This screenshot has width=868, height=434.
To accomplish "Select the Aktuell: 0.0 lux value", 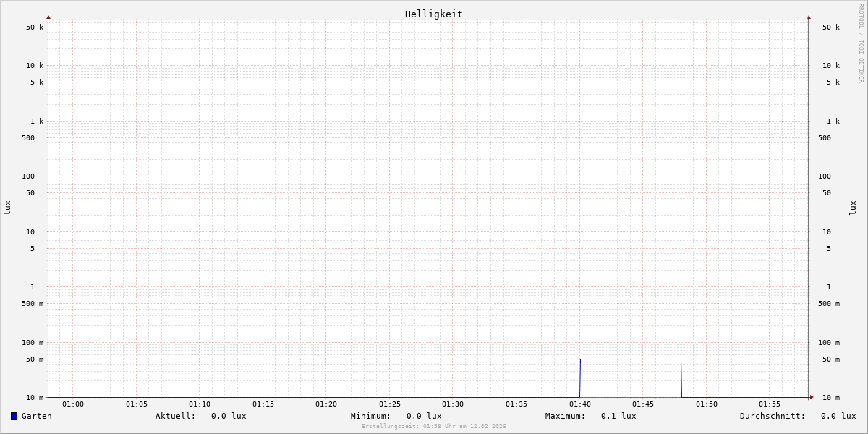I will coord(201,416).
